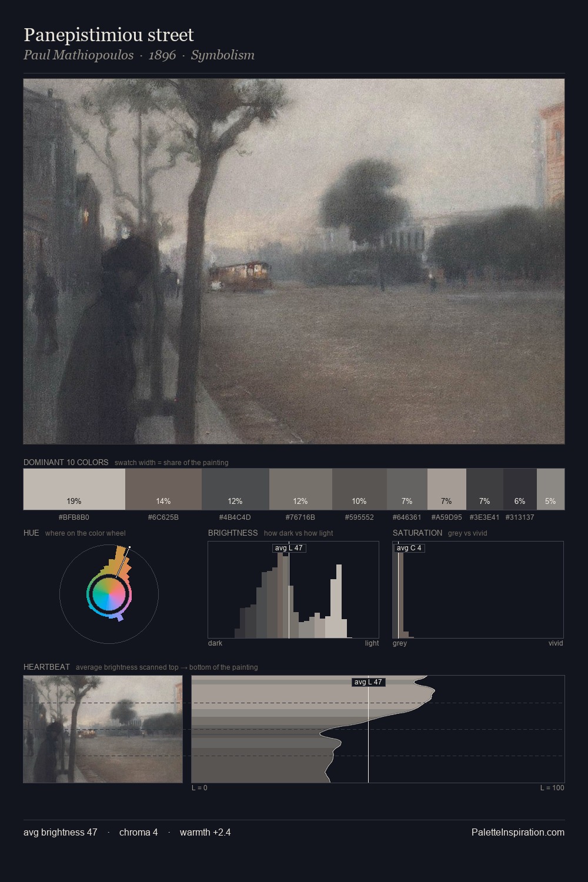Click the 'avg brightness 47' footer stat
This screenshot has height=882, width=588.
coord(61,832)
